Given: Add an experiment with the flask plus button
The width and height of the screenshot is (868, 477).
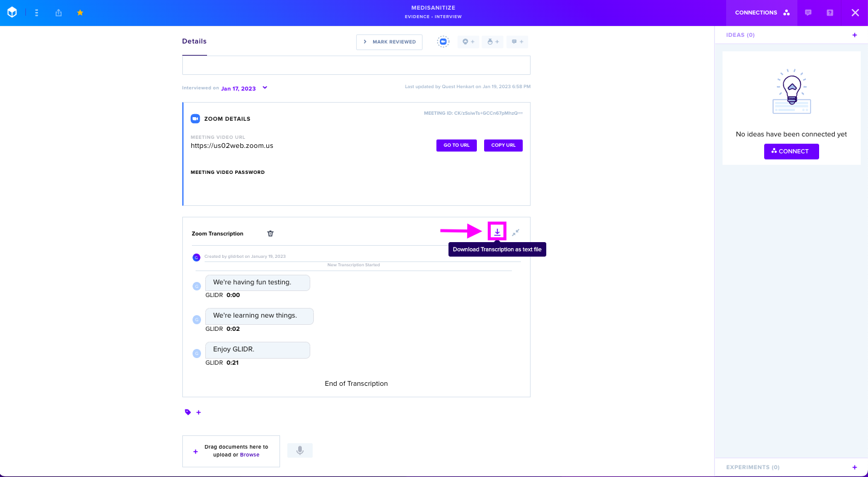Looking at the screenshot, I should [493, 42].
